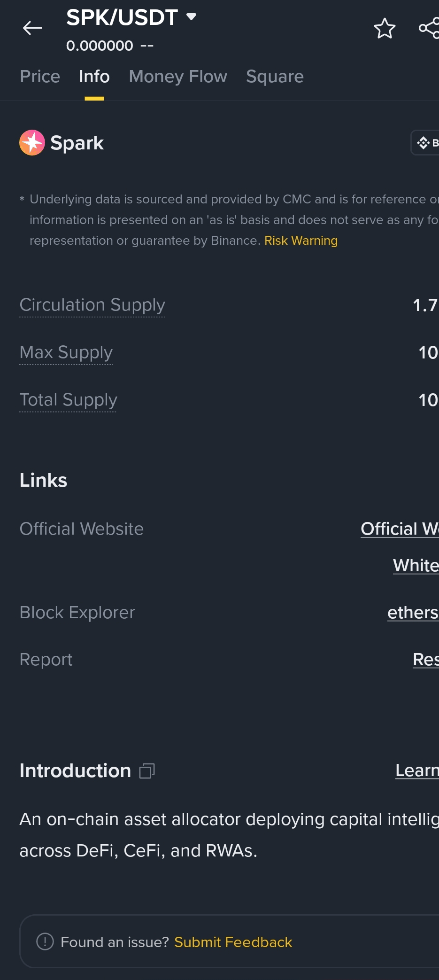Select the Info tab
439x980 pixels.
click(94, 77)
